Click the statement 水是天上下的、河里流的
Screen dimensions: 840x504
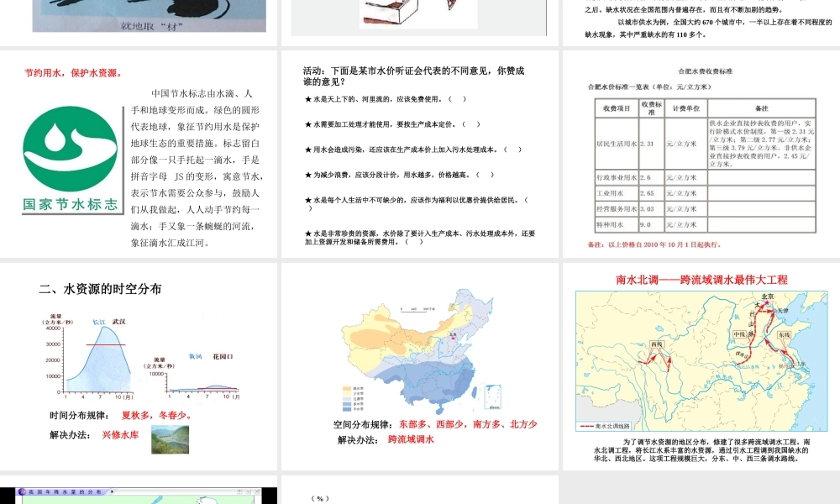click(386, 99)
